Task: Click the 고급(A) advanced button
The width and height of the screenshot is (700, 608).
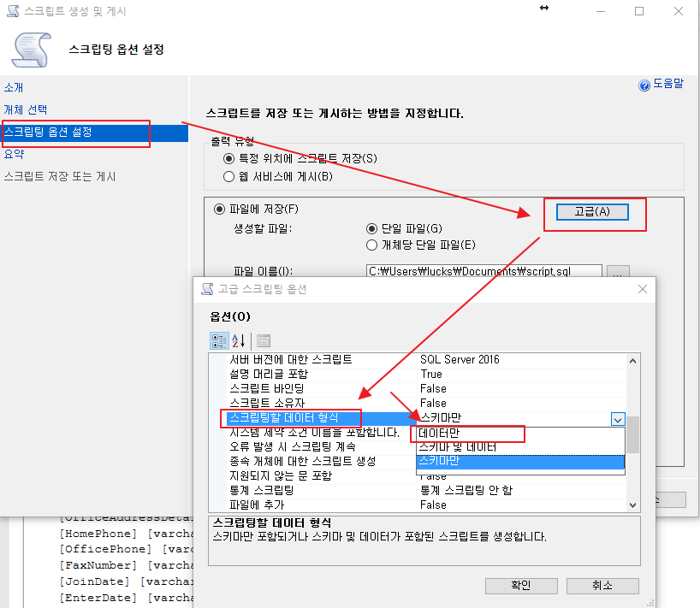Action: click(x=592, y=212)
